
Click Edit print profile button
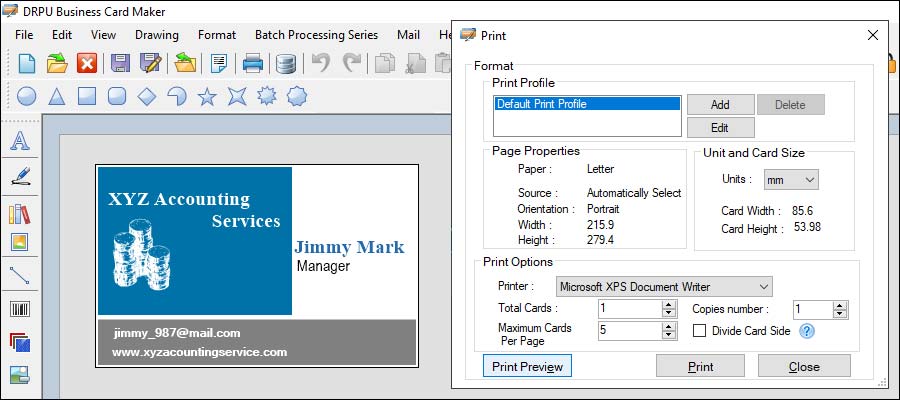point(720,127)
